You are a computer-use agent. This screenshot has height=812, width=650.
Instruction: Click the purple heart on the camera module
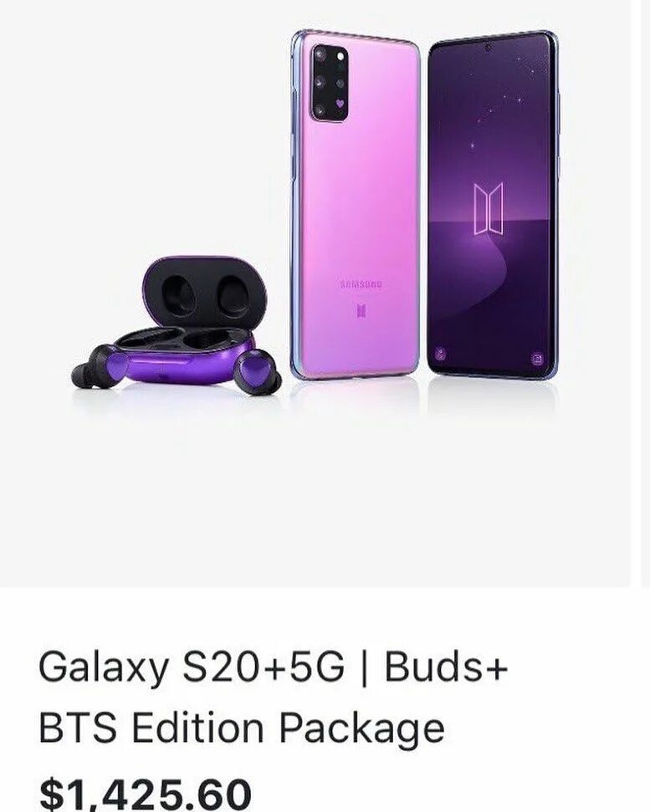point(340,104)
